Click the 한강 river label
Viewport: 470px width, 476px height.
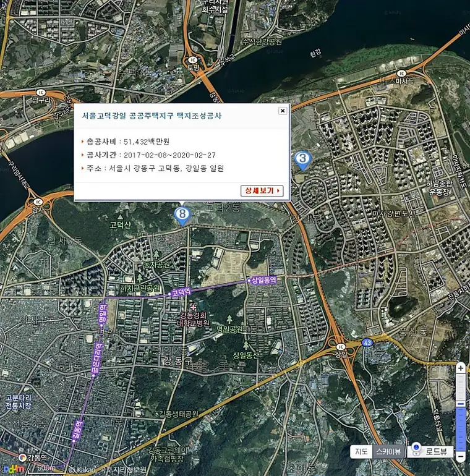tap(315, 53)
